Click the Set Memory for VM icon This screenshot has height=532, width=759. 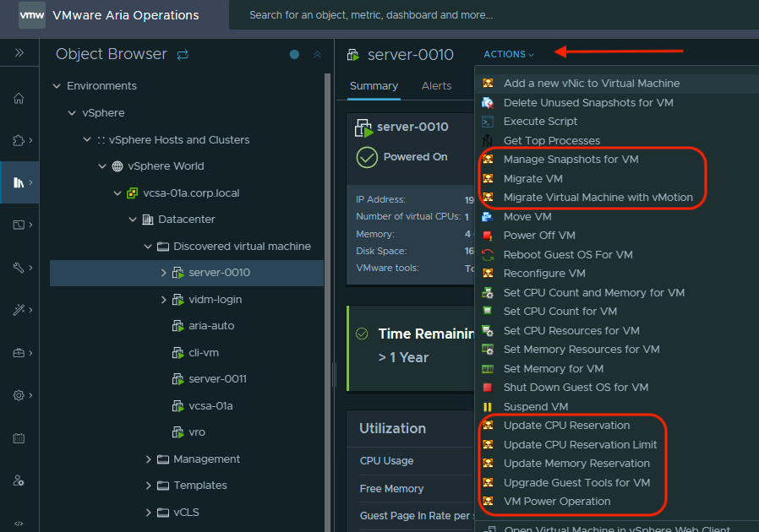click(488, 369)
